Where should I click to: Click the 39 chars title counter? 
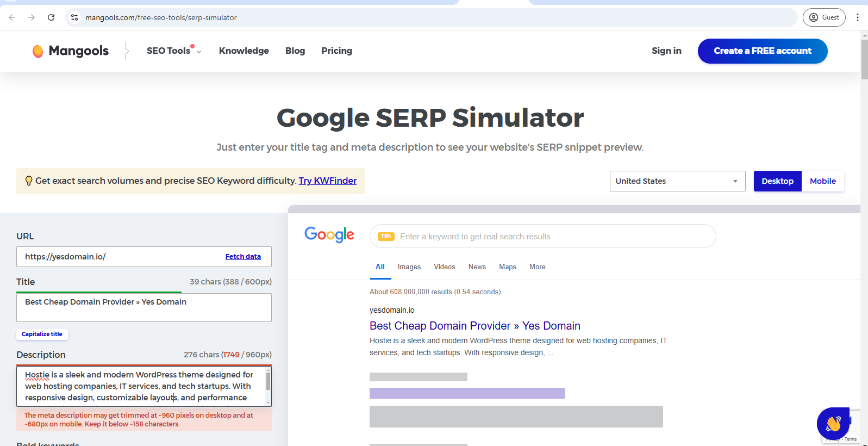point(230,282)
